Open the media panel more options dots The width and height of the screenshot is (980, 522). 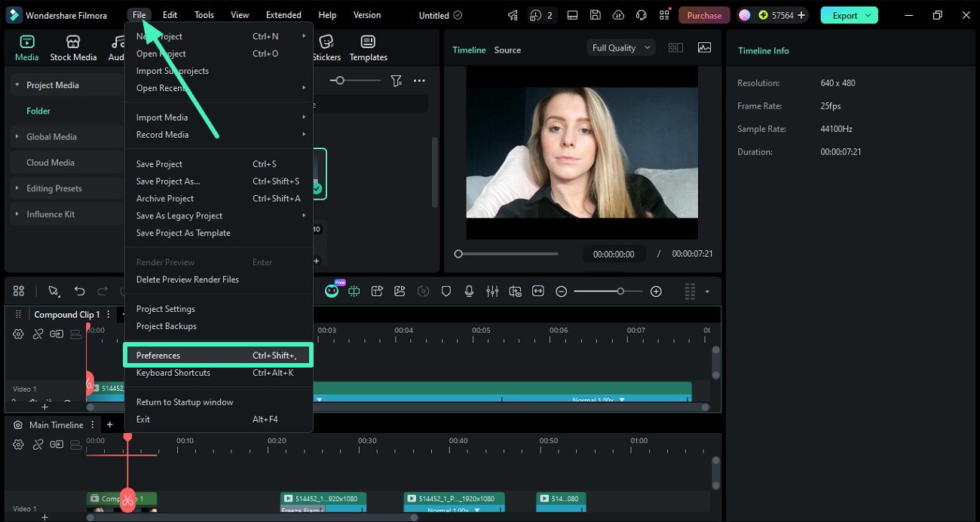click(x=419, y=81)
